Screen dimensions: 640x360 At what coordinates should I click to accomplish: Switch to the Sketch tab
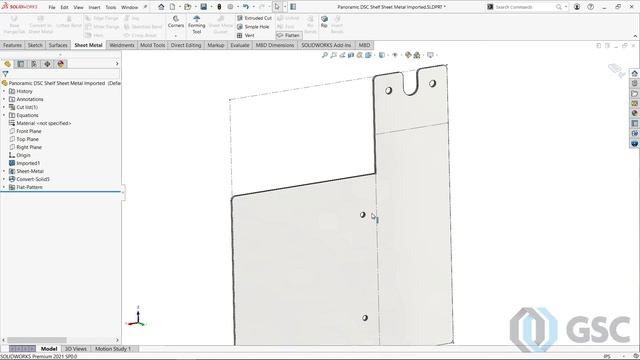coord(35,45)
